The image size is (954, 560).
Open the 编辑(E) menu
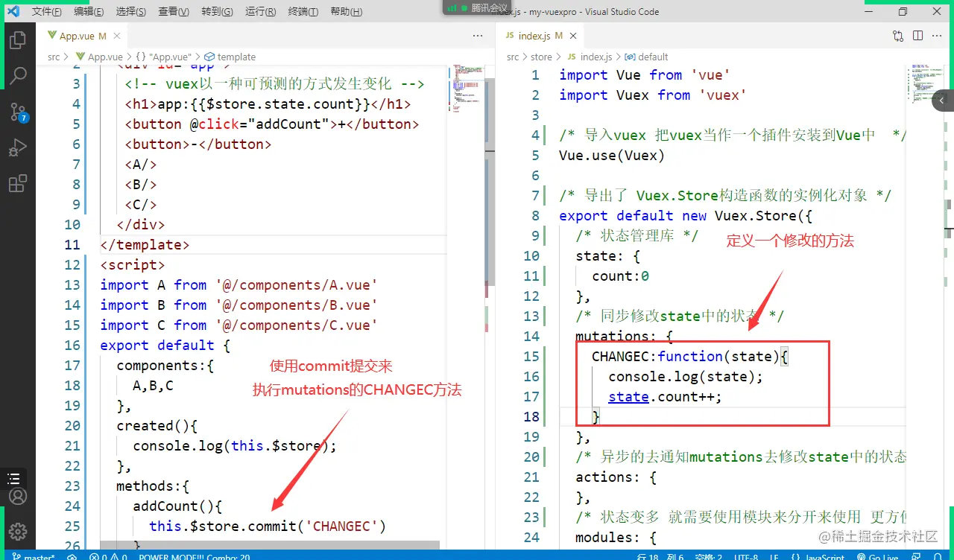89,12
